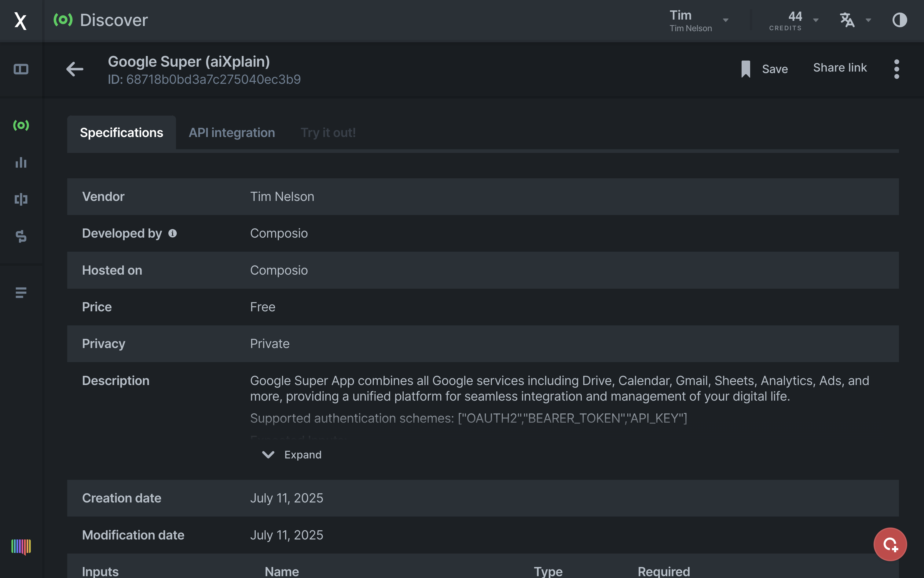Click the rainbow barcode icon at bottom
The height and width of the screenshot is (578, 924).
[x=21, y=547]
